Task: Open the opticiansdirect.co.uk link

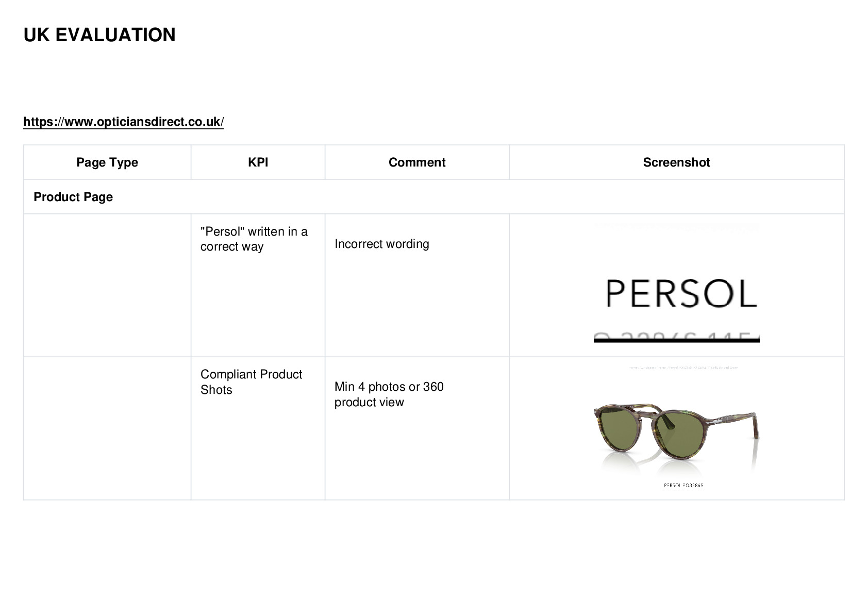Action: pos(124,122)
